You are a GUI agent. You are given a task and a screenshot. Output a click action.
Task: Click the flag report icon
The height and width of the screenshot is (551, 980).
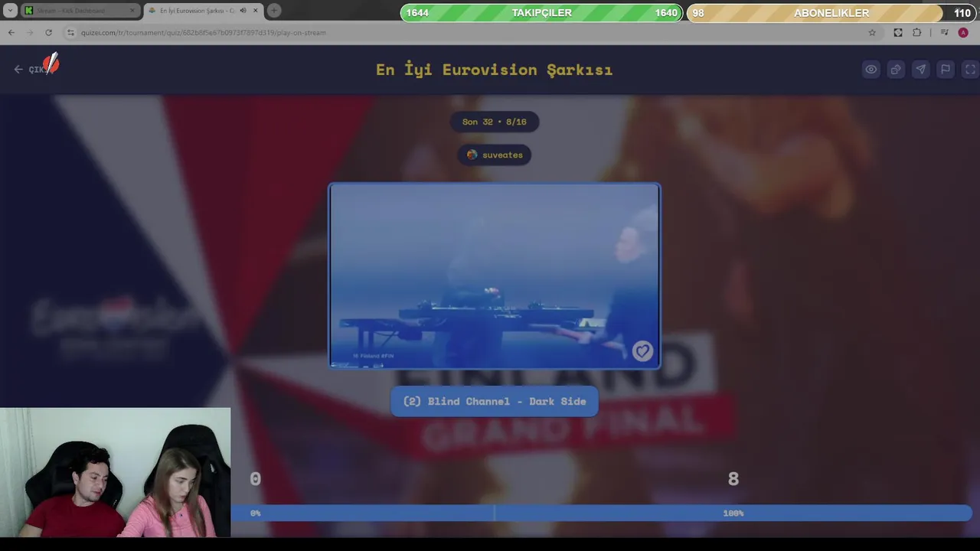point(946,70)
